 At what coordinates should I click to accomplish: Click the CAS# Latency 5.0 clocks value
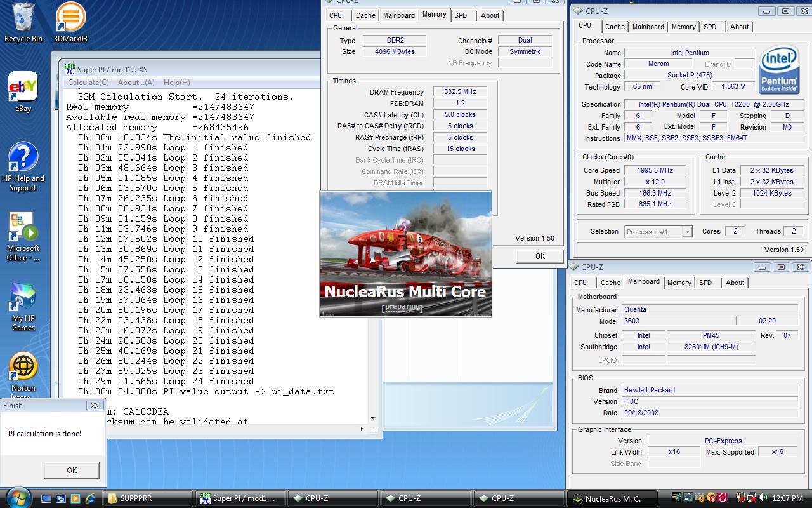[461, 115]
